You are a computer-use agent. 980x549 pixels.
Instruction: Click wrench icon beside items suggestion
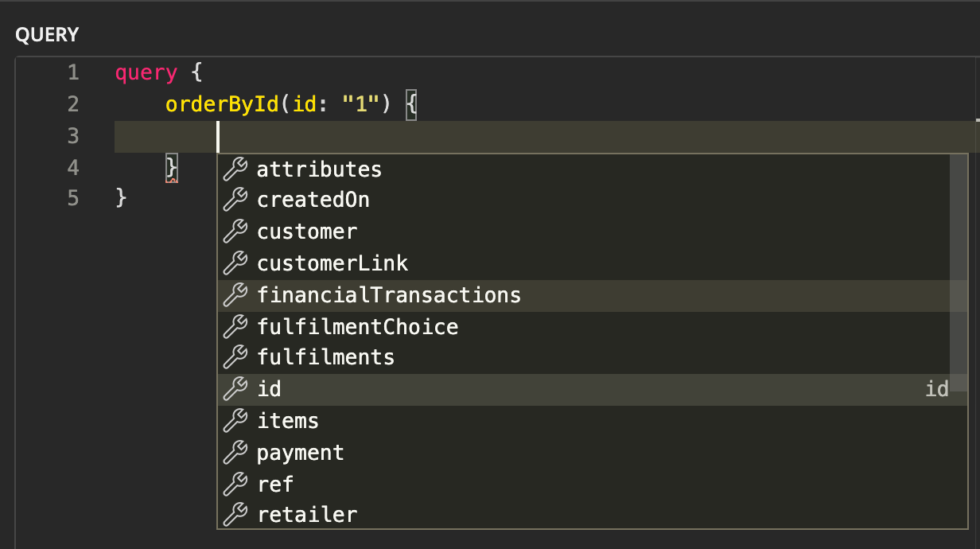(x=235, y=421)
